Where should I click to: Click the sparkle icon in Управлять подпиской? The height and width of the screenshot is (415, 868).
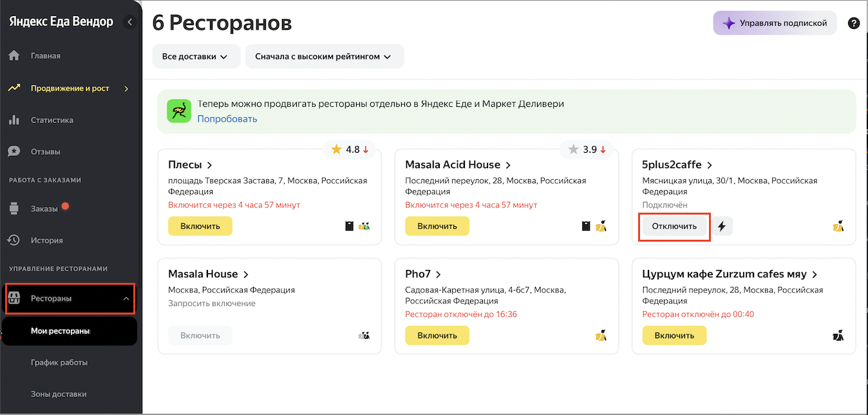click(x=728, y=23)
